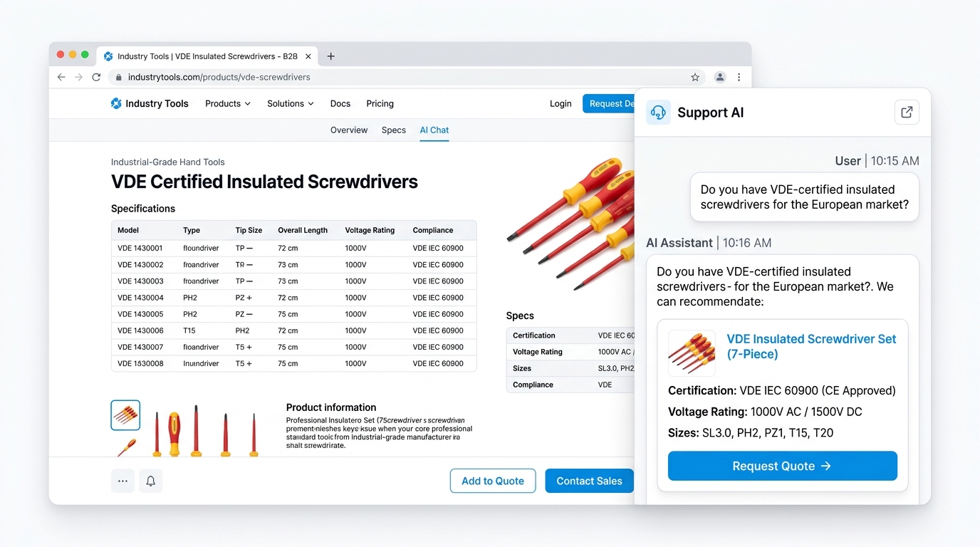View site security via the padlock icon
This screenshot has width=980, height=547.
118,77
